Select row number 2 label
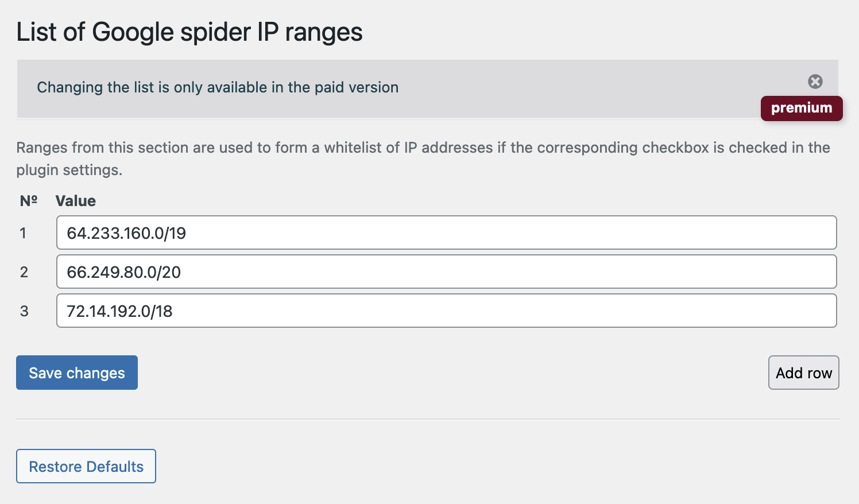 pyautogui.click(x=24, y=272)
